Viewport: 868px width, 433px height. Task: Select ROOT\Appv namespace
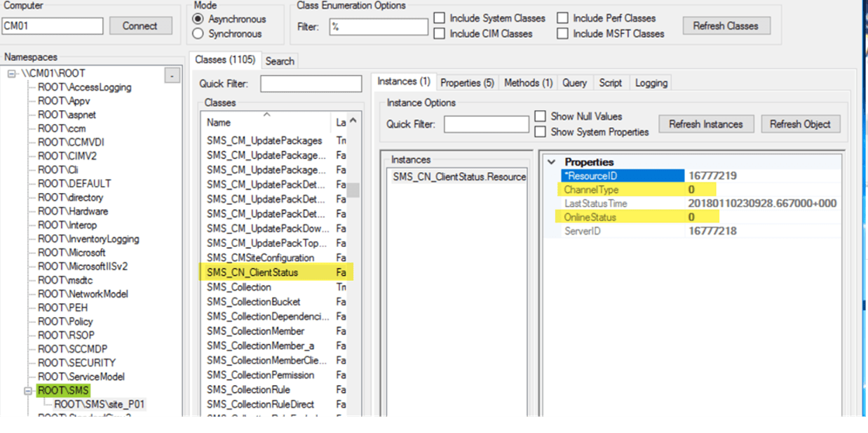[64, 101]
